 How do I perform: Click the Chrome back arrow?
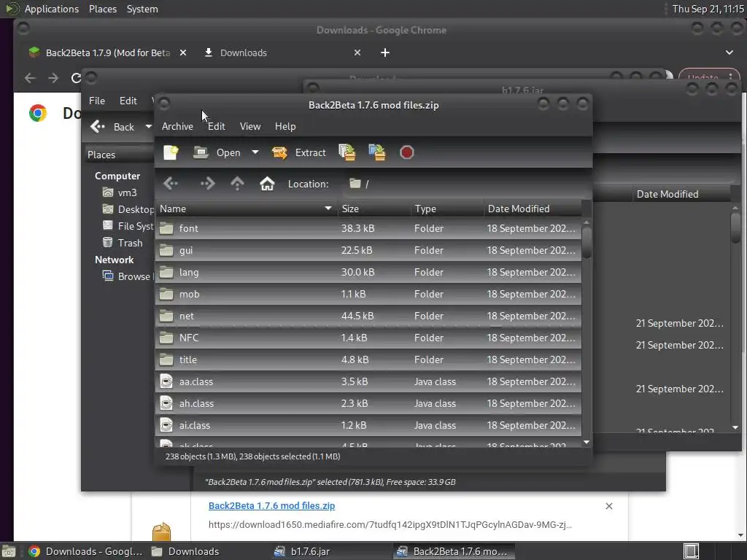click(x=30, y=78)
